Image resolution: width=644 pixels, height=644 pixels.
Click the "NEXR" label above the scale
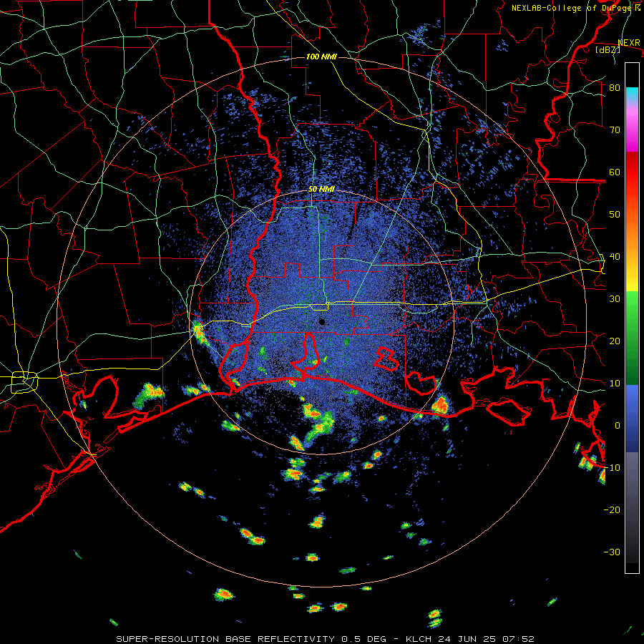(x=629, y=43)
